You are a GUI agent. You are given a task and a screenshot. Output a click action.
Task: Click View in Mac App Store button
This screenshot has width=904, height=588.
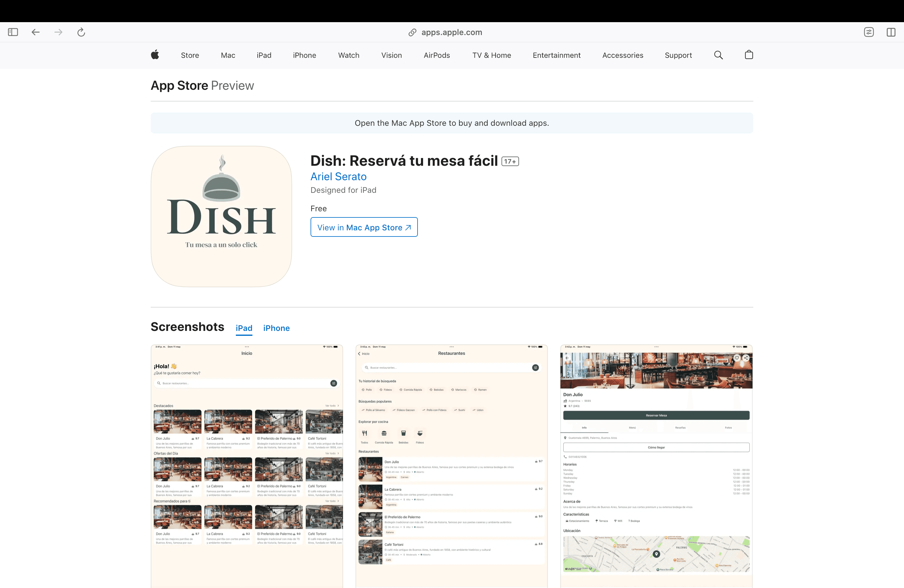click(x=364, y=227)
